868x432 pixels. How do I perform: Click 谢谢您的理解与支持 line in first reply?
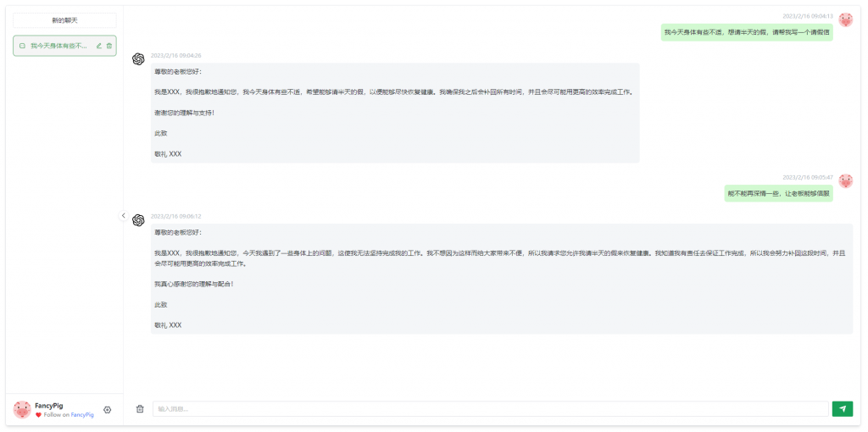coord(184,113)
